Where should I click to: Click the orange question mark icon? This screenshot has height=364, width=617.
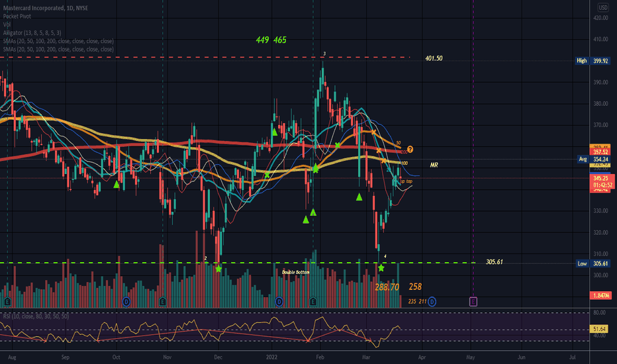click(x=410, y=150)
